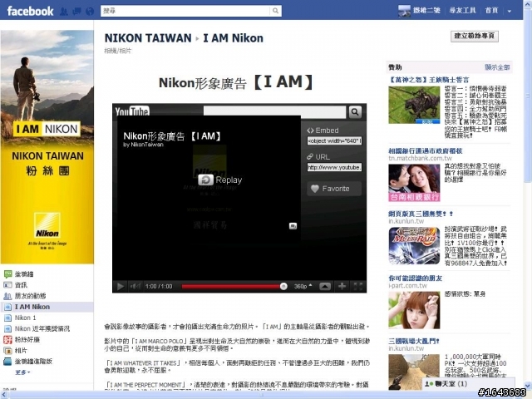Select the video URL field
Image resolution: width=532 pixels, height=399 pixels.
point(334,167)
